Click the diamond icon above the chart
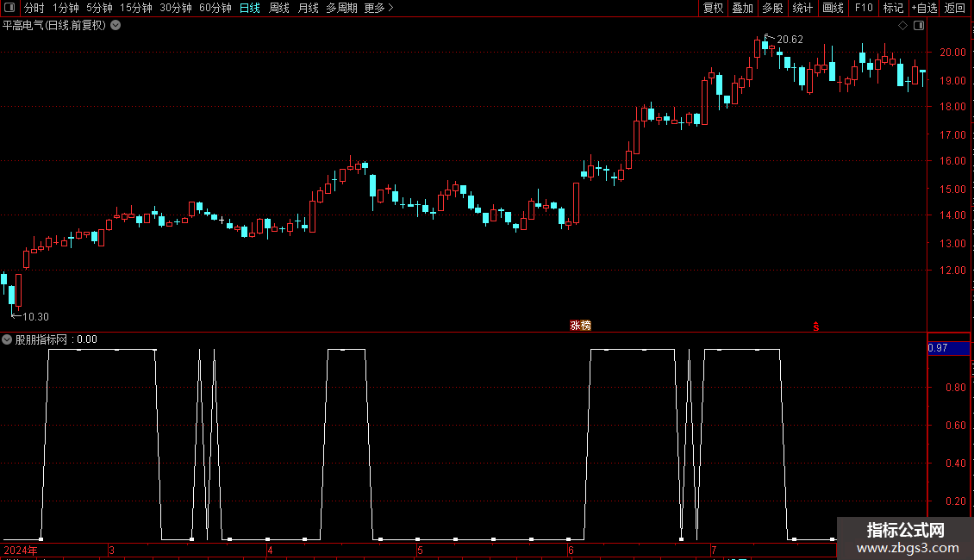 [903, 26]
